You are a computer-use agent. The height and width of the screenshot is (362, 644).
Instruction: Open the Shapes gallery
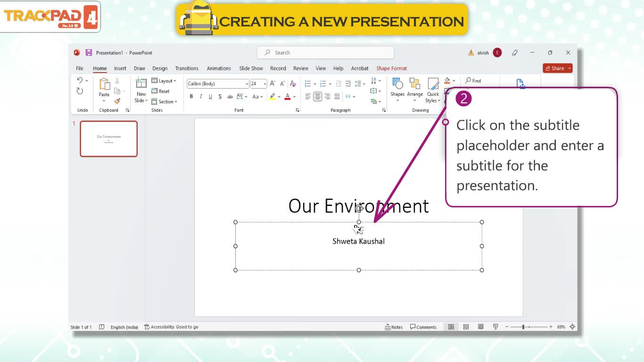click(397, 90)
